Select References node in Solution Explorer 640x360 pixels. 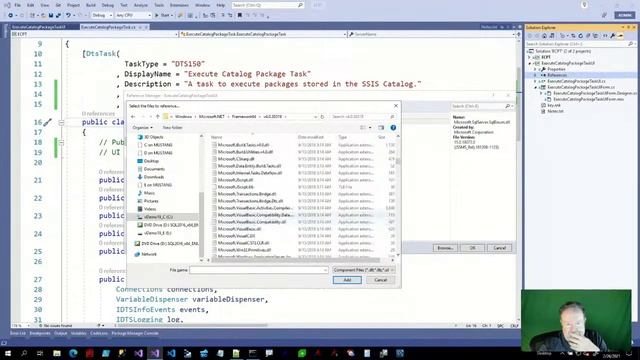[557, 75]
